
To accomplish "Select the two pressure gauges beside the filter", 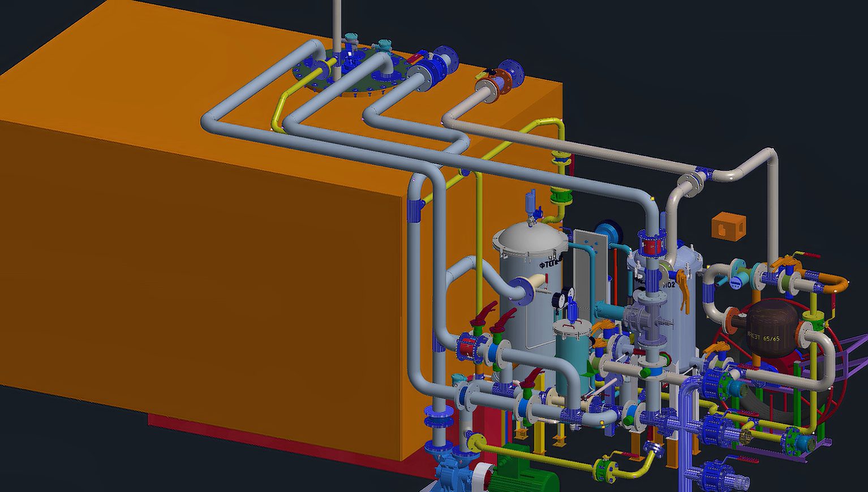I will [x=563, y=298].
